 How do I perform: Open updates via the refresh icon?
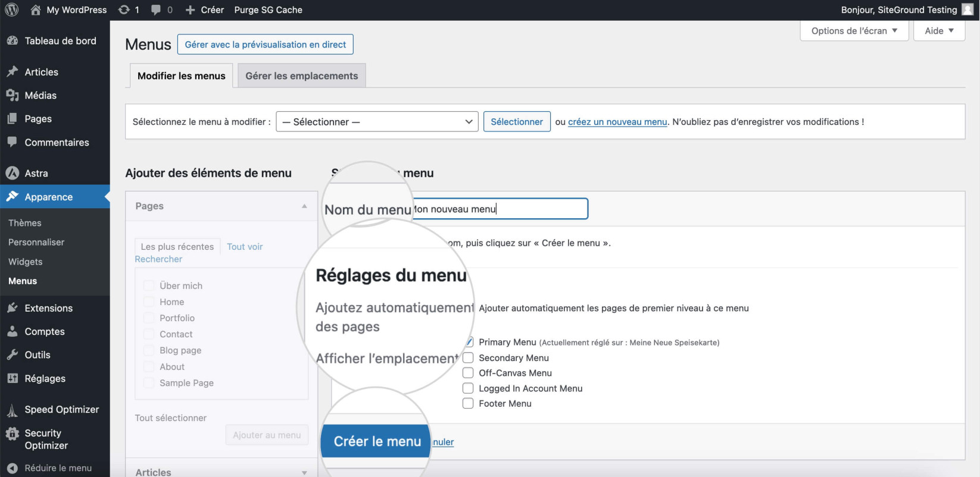tap(124, 10)
